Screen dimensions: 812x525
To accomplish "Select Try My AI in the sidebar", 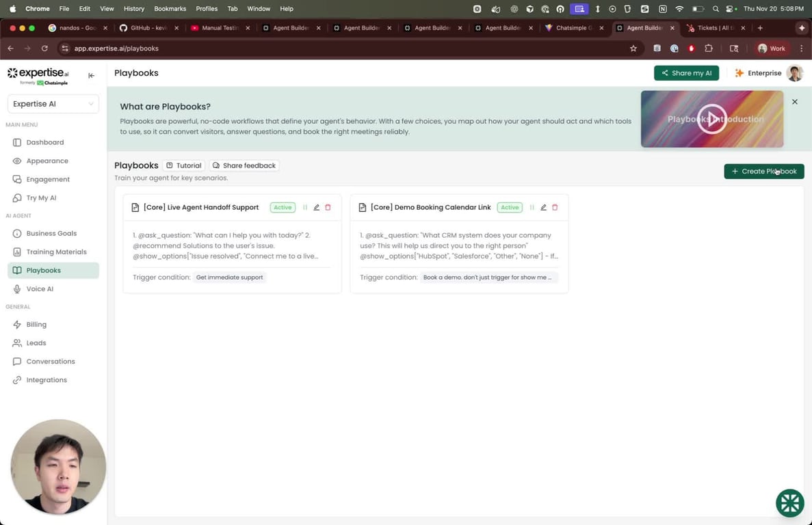I will pos(53,198).
